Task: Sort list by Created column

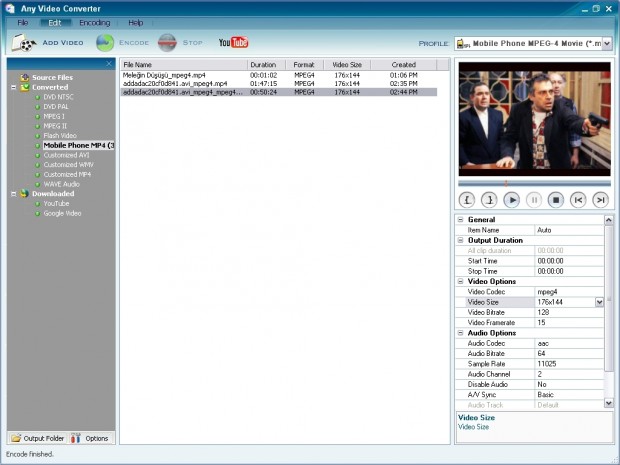Action: tap(404, 64)
